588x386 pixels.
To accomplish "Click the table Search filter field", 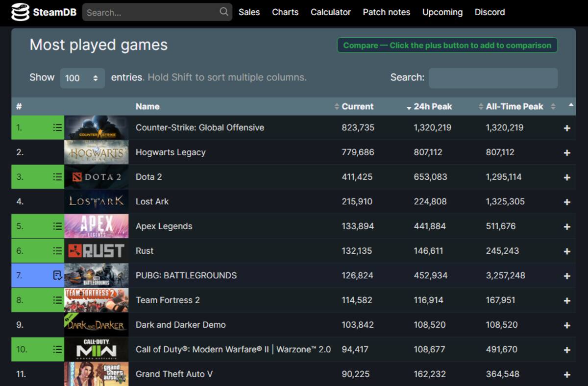I will [x=493, y=78].
